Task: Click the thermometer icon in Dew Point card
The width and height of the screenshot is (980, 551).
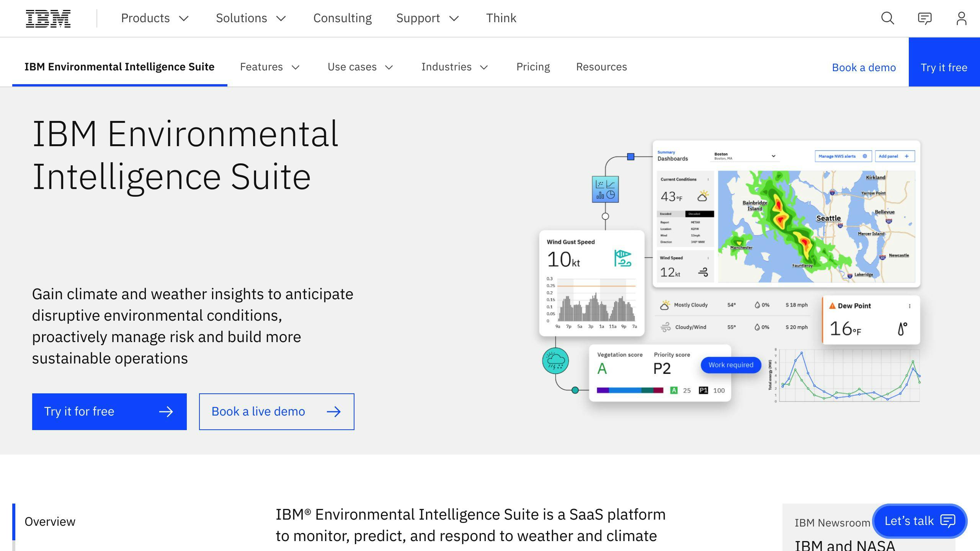Action: click(x=902, y=329)
